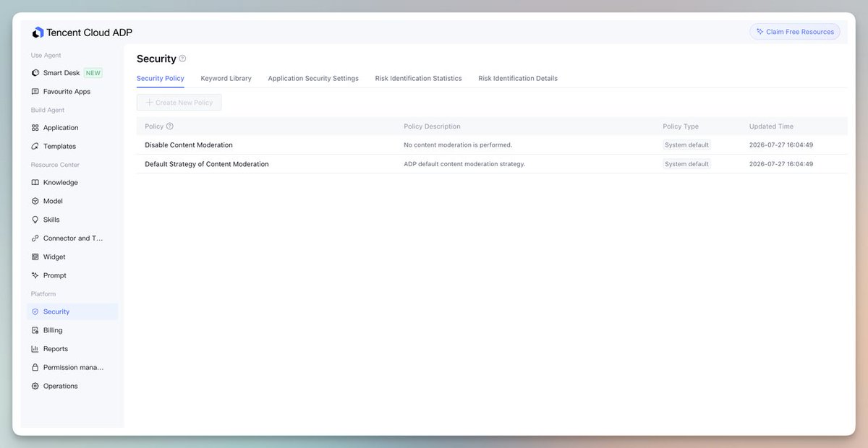Image resolution: width=868 pixels, height=448 pixels.
Task: Open the Risk Identification Details tab
Action: (518, 78)
